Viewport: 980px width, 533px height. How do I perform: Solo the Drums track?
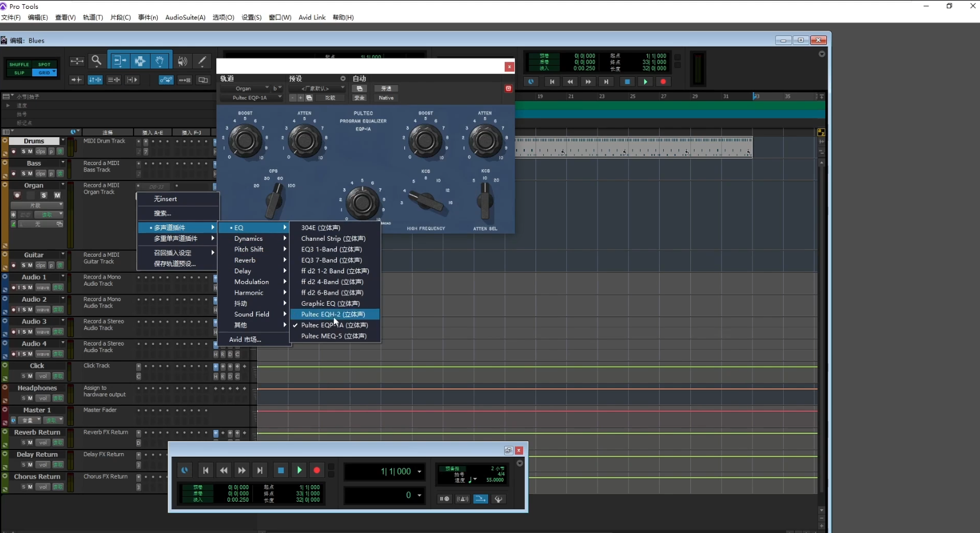tap(23, 151)
